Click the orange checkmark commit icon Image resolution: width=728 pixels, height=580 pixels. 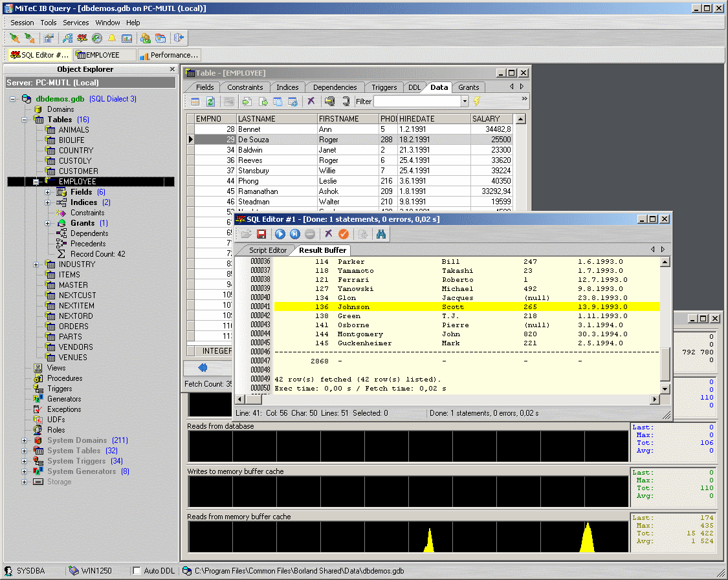pos(344,234)
